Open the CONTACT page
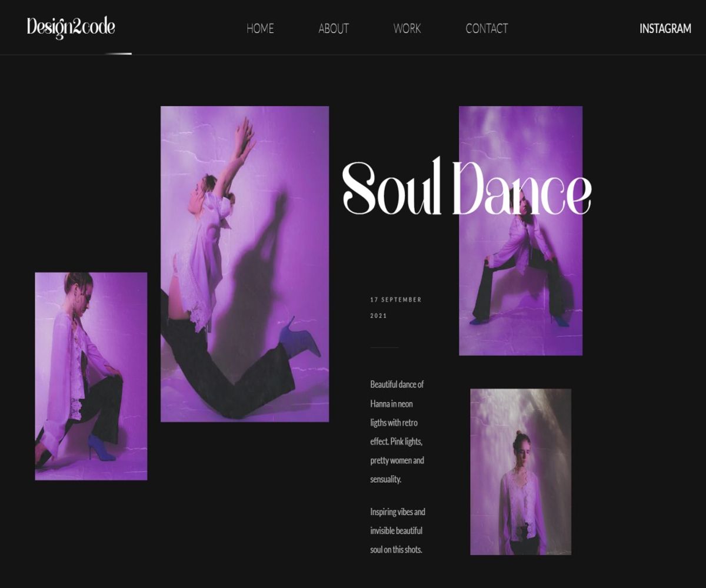This screenshot has height=588, width=706. [487, 28]
